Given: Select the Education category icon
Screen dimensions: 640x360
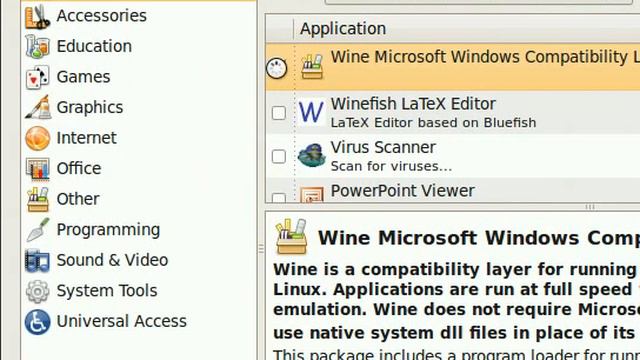Looking at the screenshot, I should [37, 46].
